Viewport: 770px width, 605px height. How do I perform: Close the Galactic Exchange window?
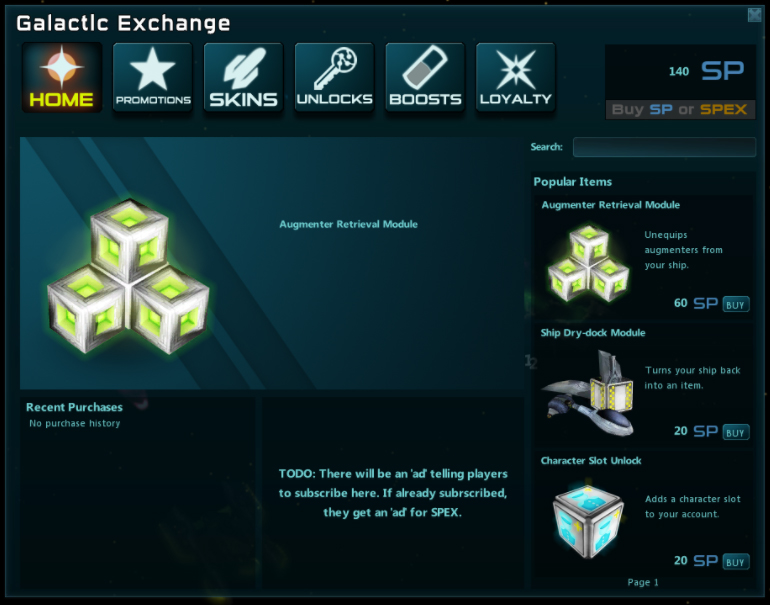754,15
